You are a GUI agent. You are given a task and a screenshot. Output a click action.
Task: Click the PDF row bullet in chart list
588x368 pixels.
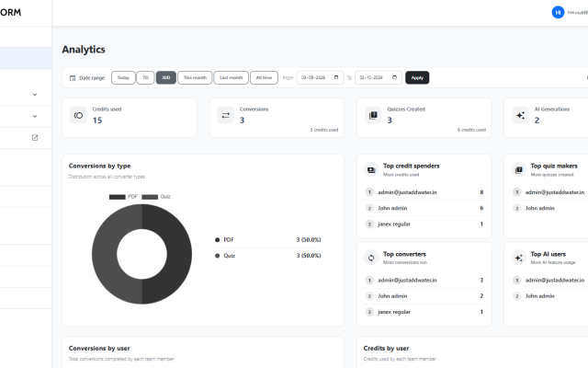pos(217,240)
